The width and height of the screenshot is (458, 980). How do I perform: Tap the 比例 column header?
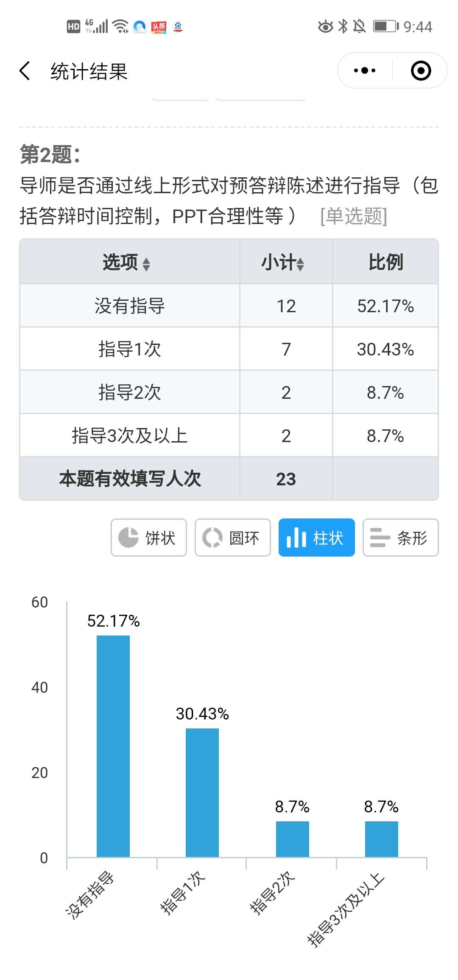pos(385,262)
